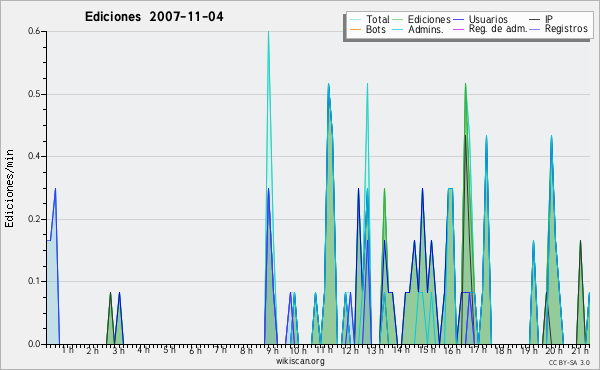600x370 pixels.
Task: Click the '4 h' x-axis tick label
Action: click(143, 350)
